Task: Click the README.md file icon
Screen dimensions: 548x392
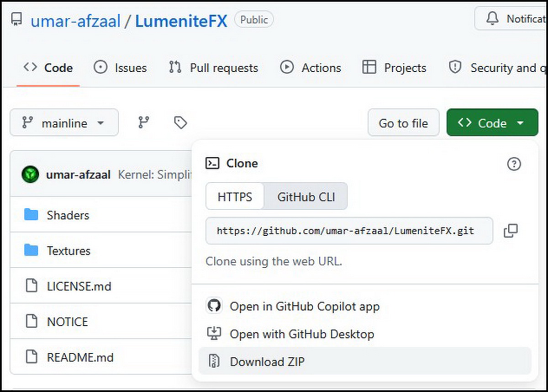Action: pos(31,357)
